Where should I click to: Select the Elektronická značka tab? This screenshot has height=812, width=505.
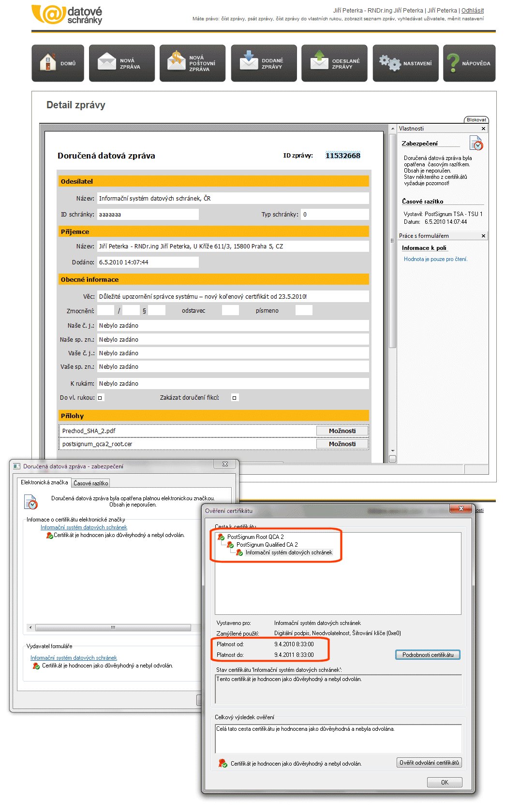45,482
